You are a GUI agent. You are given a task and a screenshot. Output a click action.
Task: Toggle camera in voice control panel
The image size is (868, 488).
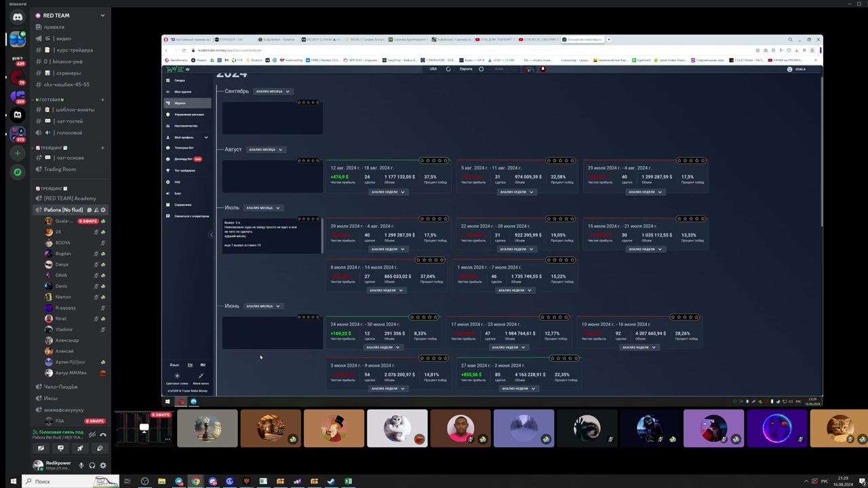41,448
